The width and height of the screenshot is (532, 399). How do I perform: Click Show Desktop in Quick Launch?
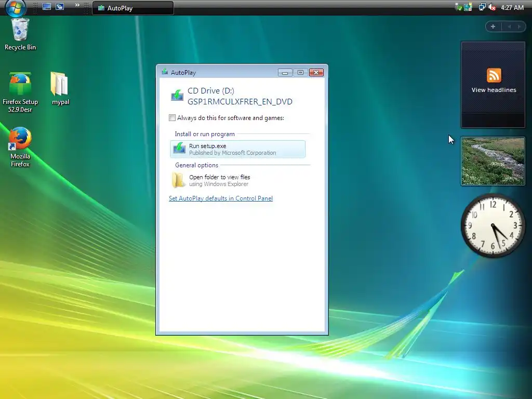pos(47,7)
